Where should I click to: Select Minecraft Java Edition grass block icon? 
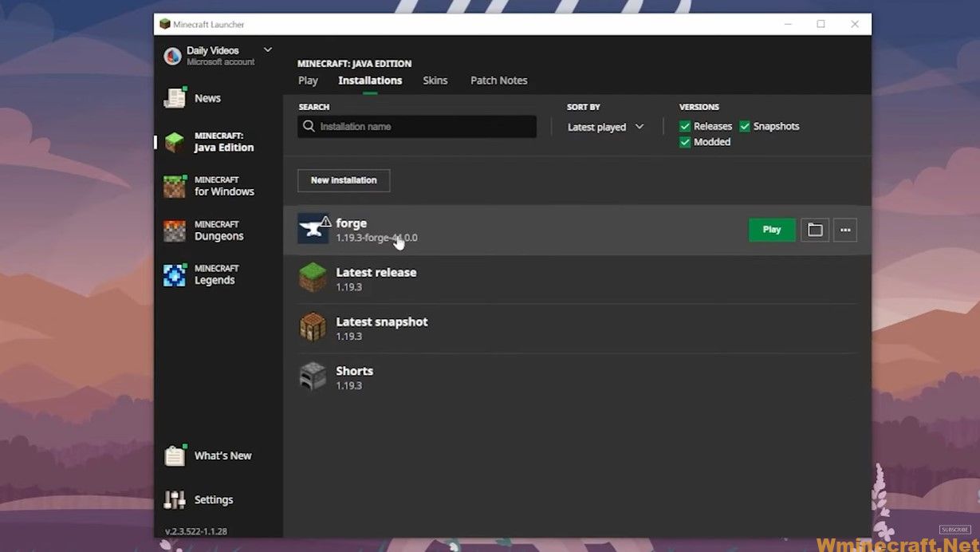175,142
